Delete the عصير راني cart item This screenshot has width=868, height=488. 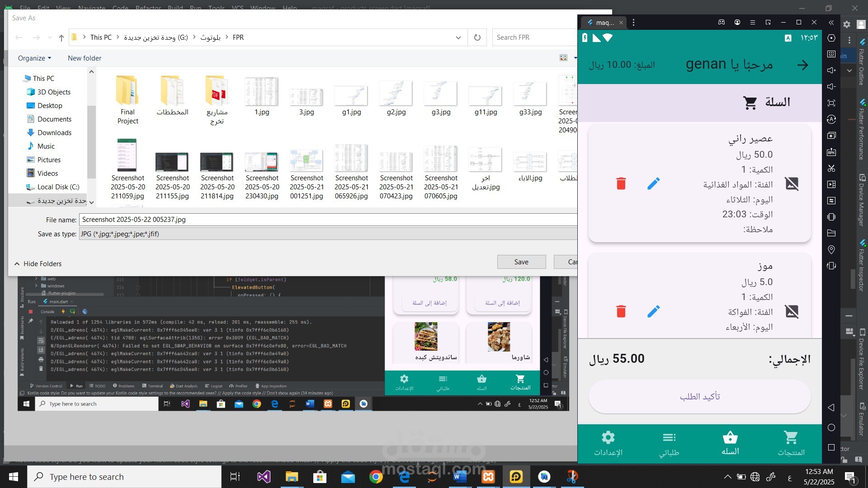(x=621, y=183)
